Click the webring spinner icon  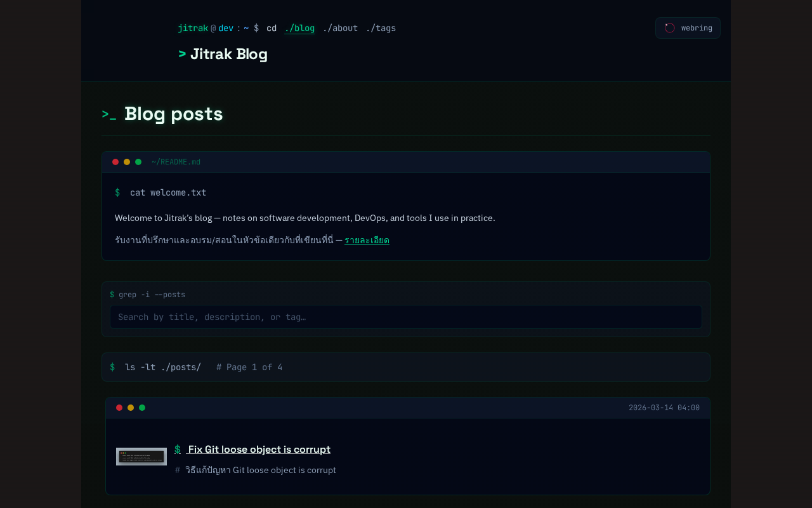[670, 28]
